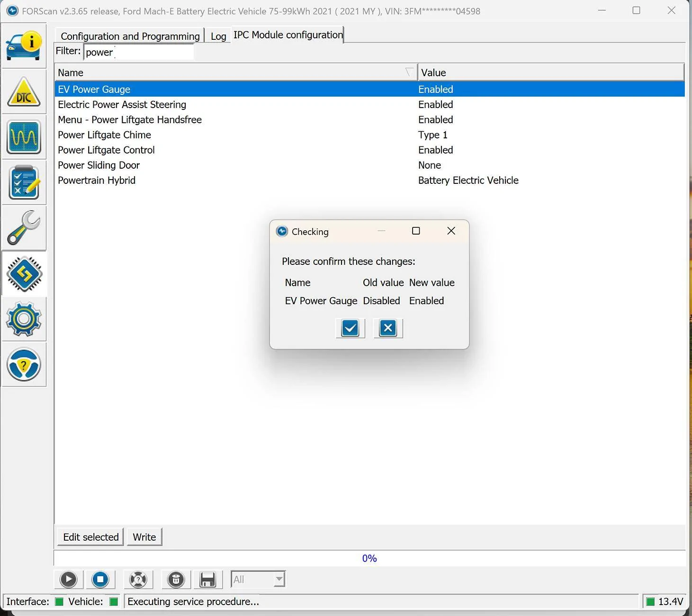Click the Name column header
This screenshot has width=692, height=616.
(x=236, y=72)
